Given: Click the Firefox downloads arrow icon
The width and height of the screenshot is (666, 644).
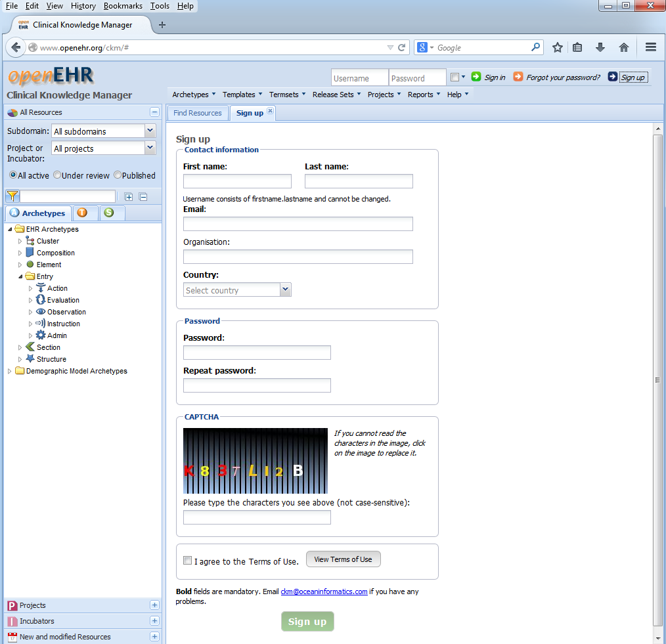Looking at the screenshot, I should pos(600,47).
